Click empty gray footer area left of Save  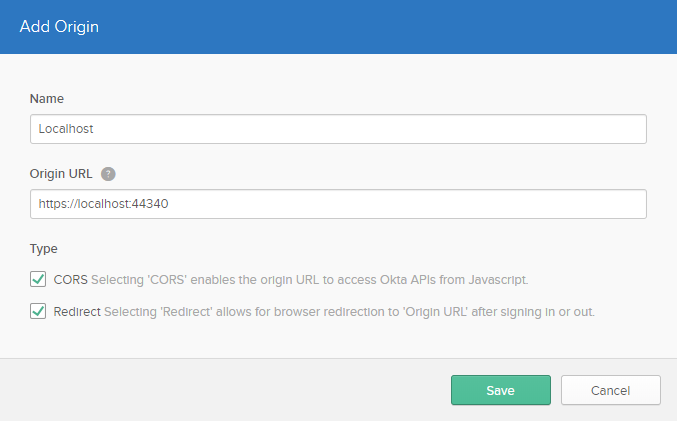(220, 390)
